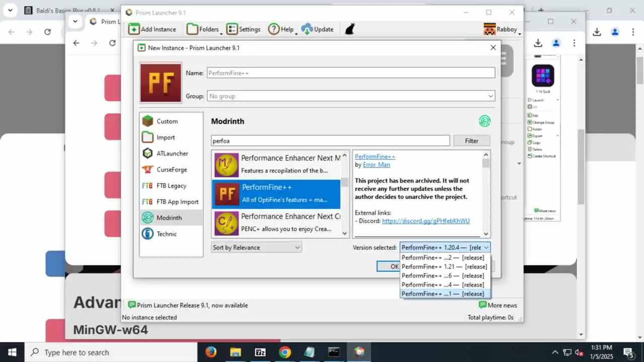Select the Modrinth source tab
Screen dimensions: 644x362
172,218
